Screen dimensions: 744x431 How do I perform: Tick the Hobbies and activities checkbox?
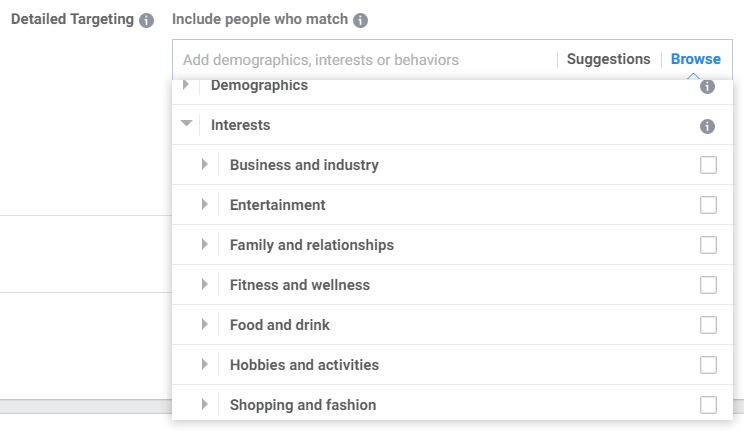click(708, 365)
